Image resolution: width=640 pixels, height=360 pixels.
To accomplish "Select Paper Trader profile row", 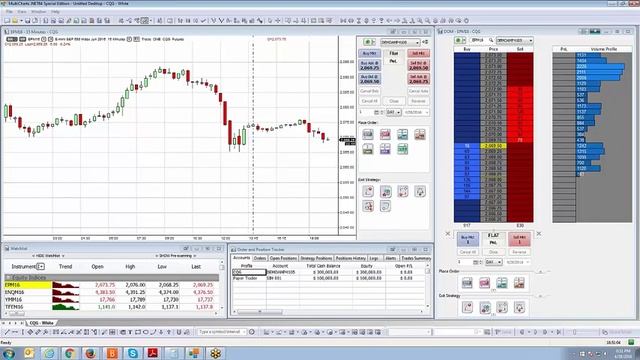I will pyautogui.click(x=329, y=278).
